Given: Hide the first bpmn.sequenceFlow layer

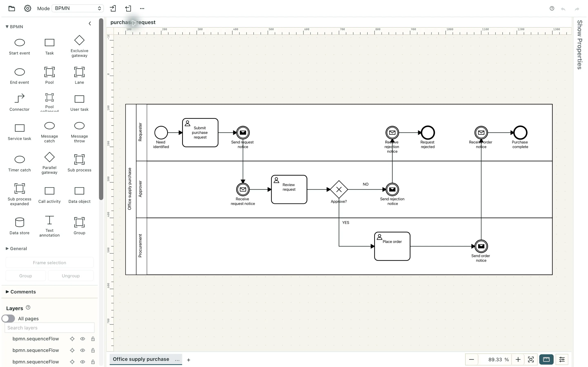Looking at the screenshot, I should click(x=83, y=339).
